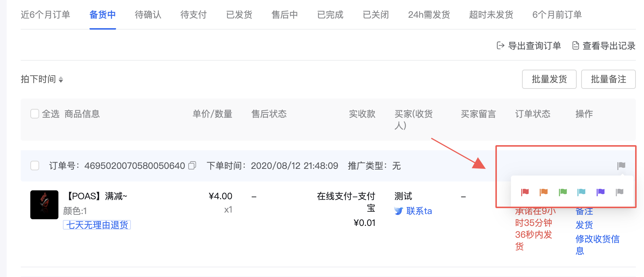
Task: Click the 批量备注 button
Action: click(x=608, y=79)
